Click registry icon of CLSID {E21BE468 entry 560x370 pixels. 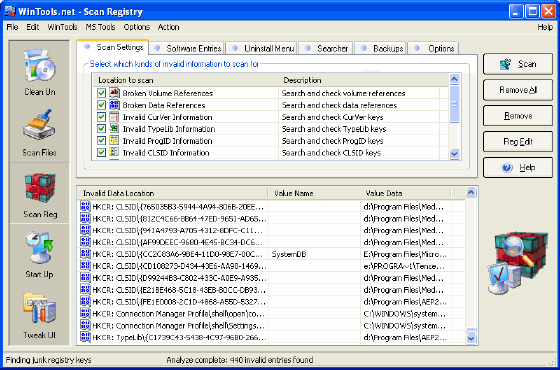click(85, 290)
